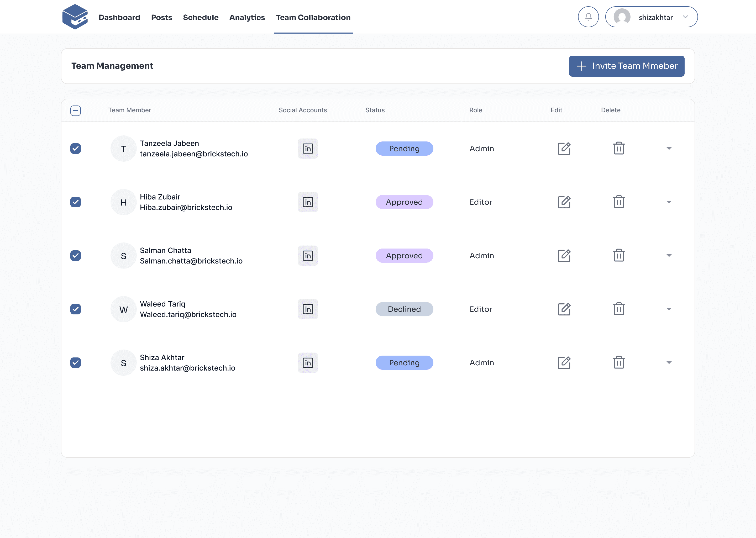Open shizakhtar user account dropdown
Image resolution: width=756 pixels, height=538 pixels.
coord(651,17)
